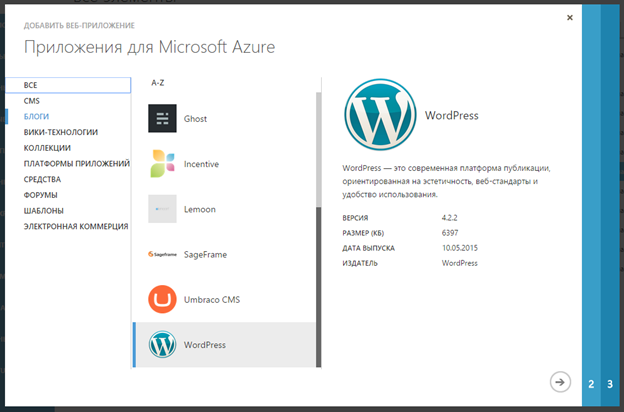Screen dimensions: 624x412
Task: Switch to the БЛОГИ category
Action: pyautogui.click(x=37, y=116)
